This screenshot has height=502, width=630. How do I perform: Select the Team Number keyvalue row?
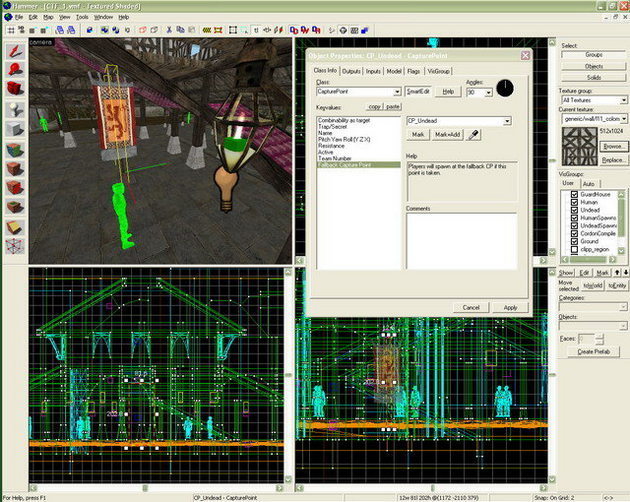click(334, 156)
